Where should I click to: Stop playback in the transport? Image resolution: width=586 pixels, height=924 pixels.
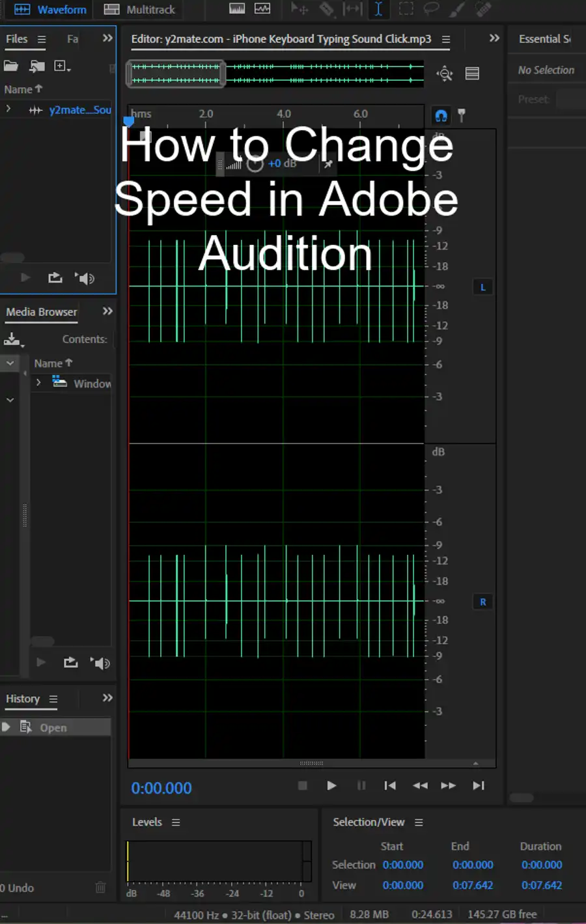[303, 786]
